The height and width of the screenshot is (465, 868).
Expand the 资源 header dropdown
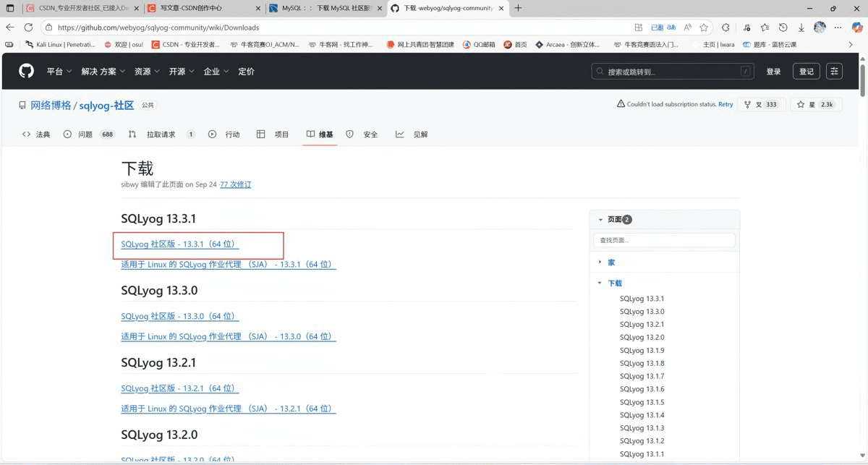point(147,72)
